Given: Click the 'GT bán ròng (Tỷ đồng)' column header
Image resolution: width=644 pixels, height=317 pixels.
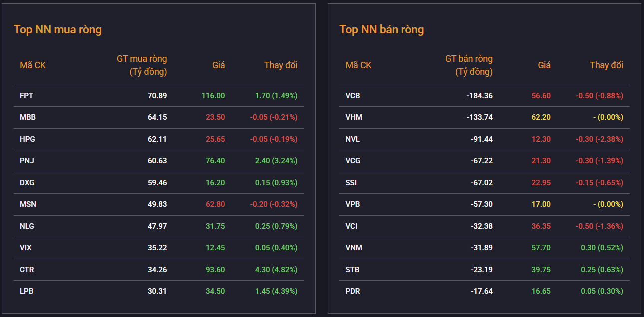Looking at the screenshot, I should [x=469, y=65].
